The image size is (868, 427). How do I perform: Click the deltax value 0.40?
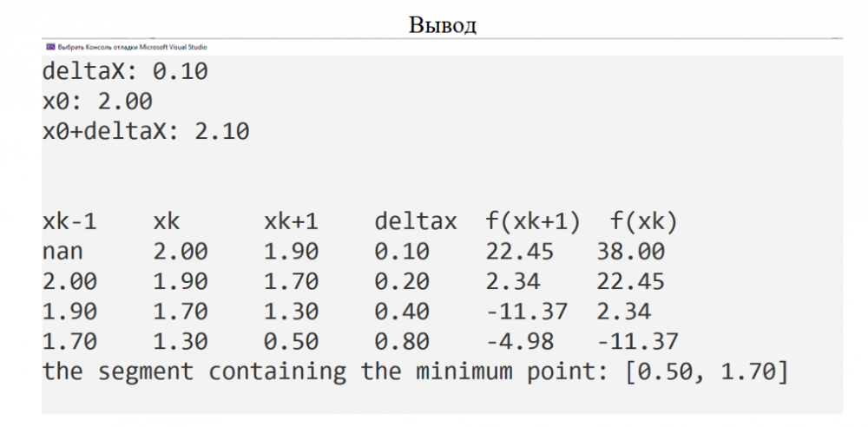tap(402, 312)
